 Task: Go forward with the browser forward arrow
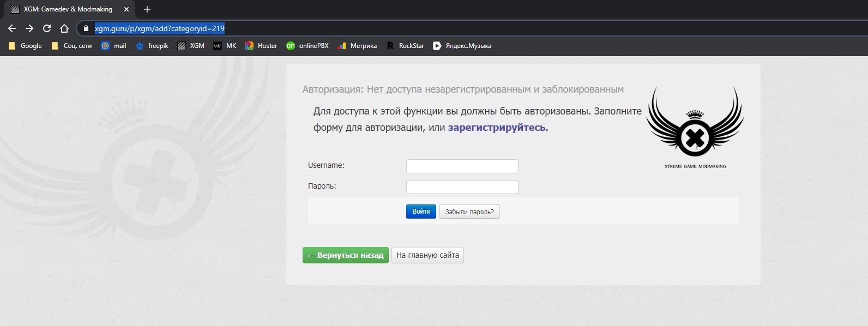coord(29,28)
